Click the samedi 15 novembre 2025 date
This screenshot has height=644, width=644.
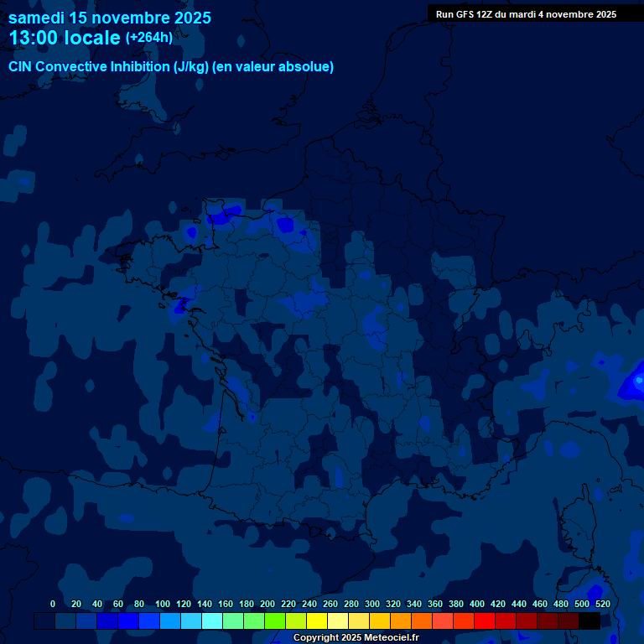pyautogui.click(x=110, y=18)
